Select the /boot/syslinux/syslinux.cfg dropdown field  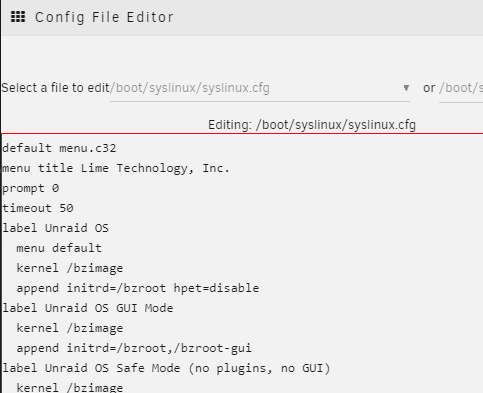260,88
